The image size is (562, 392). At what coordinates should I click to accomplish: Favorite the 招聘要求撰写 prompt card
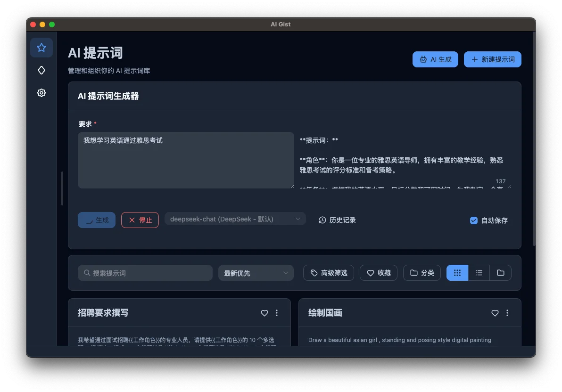[x=264, y=313]
